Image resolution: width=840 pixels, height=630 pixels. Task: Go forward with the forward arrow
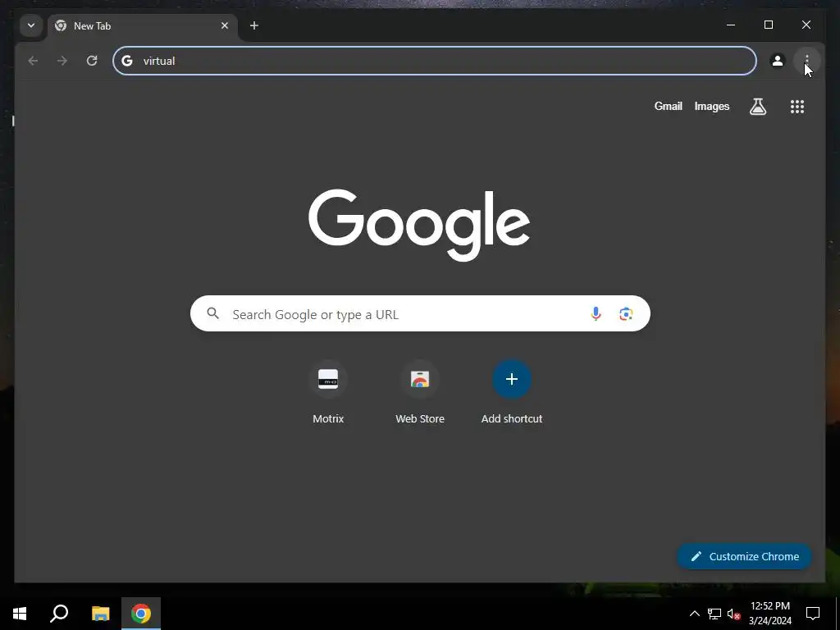(x=62, y=61)
